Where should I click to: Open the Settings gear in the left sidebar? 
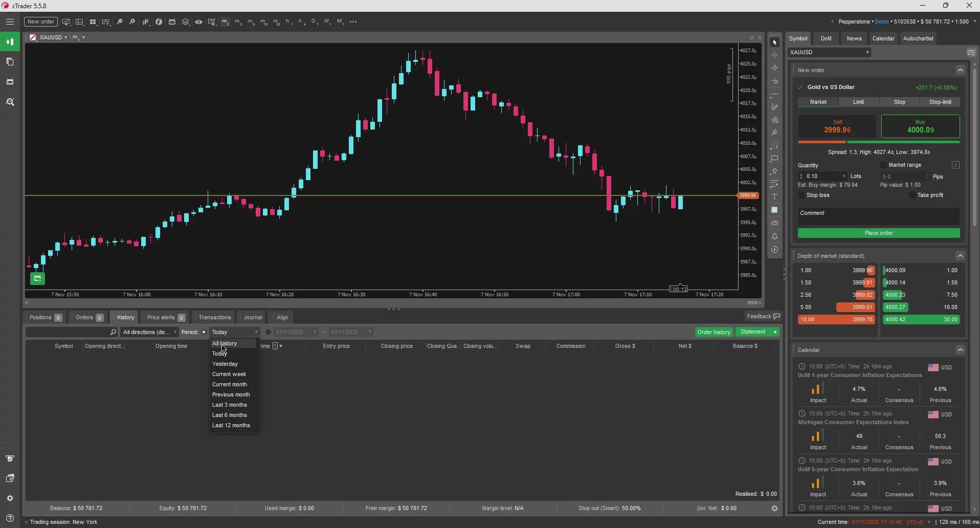[x=10, y=498]
